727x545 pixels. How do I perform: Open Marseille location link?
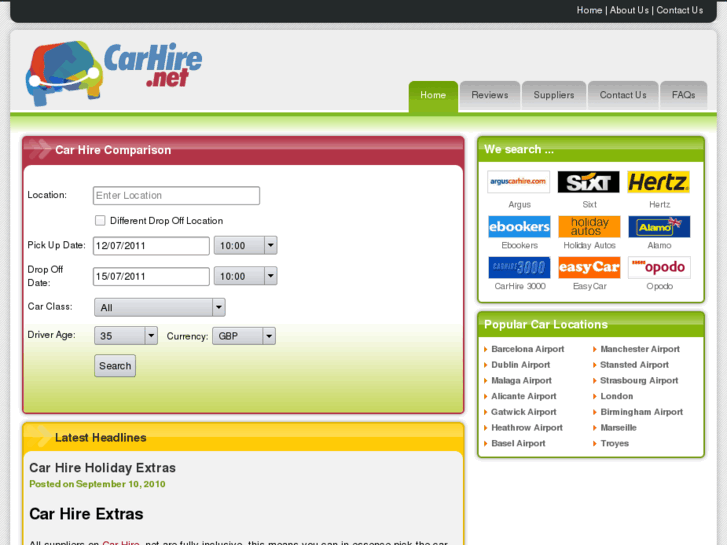[618, 428]
